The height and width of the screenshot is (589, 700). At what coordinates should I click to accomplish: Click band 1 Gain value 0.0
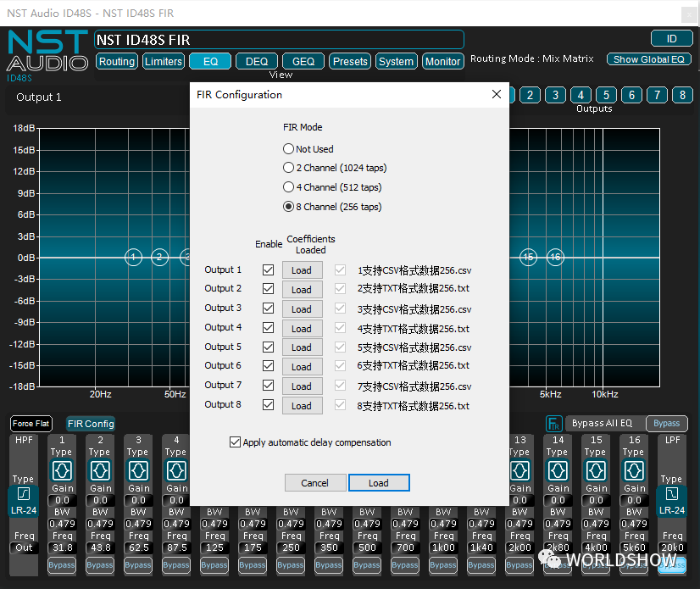tap(62, 500)
